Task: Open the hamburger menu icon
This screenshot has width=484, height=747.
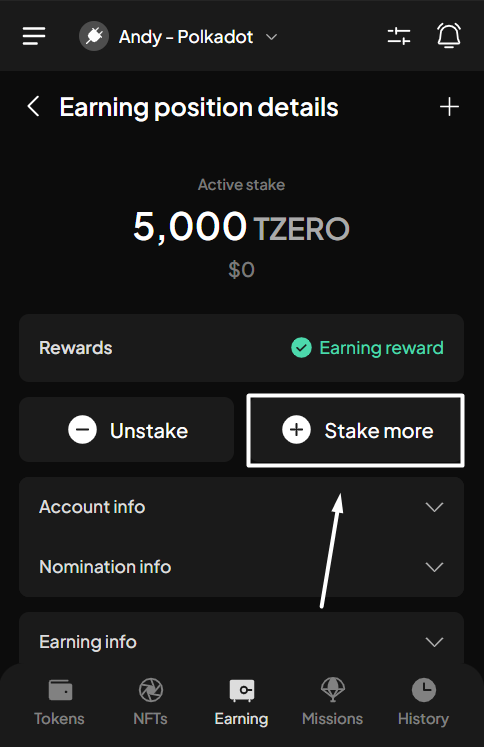Action: 34,36
